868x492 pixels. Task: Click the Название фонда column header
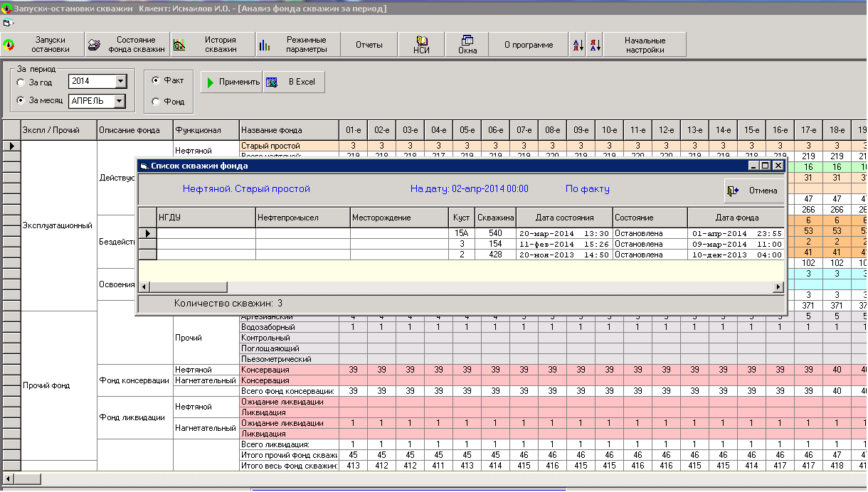(x=289, y=130)
